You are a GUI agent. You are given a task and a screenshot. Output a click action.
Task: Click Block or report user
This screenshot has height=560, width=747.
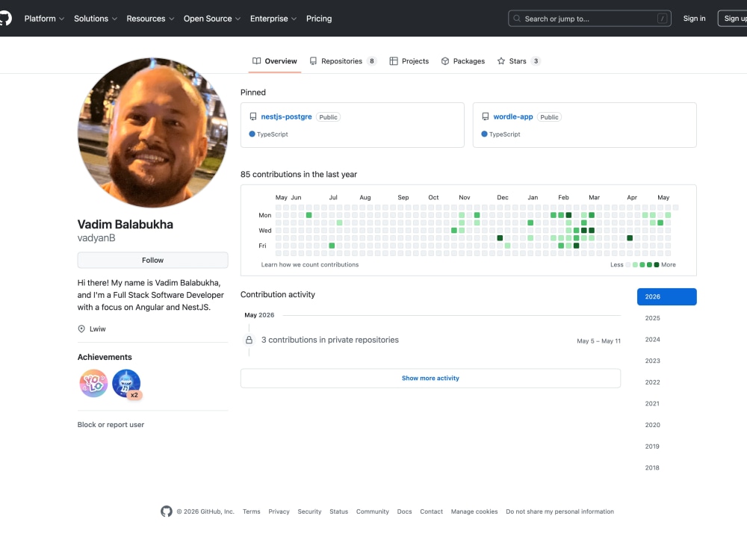[x=111, y=425]
